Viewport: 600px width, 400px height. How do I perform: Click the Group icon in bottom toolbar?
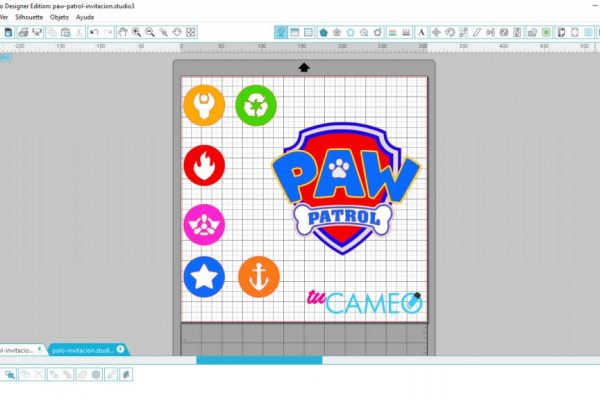click(25, 374)
